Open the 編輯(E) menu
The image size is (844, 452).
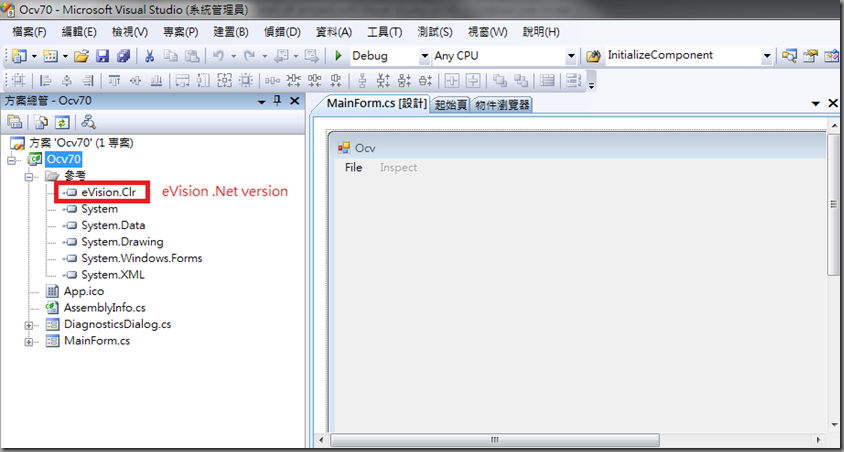click(x=79, y=32)
